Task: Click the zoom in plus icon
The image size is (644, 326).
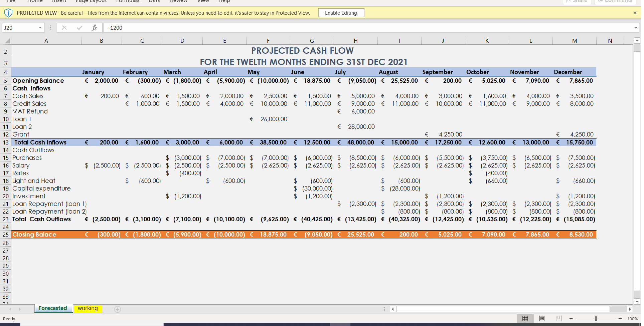Action: [x=620, y=319]
